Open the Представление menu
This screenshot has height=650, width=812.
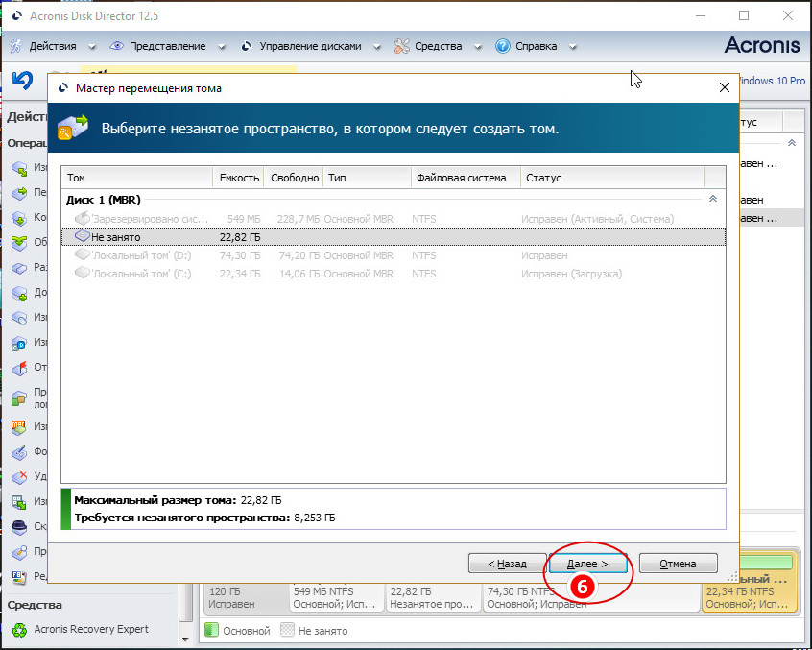coord(167,46)
